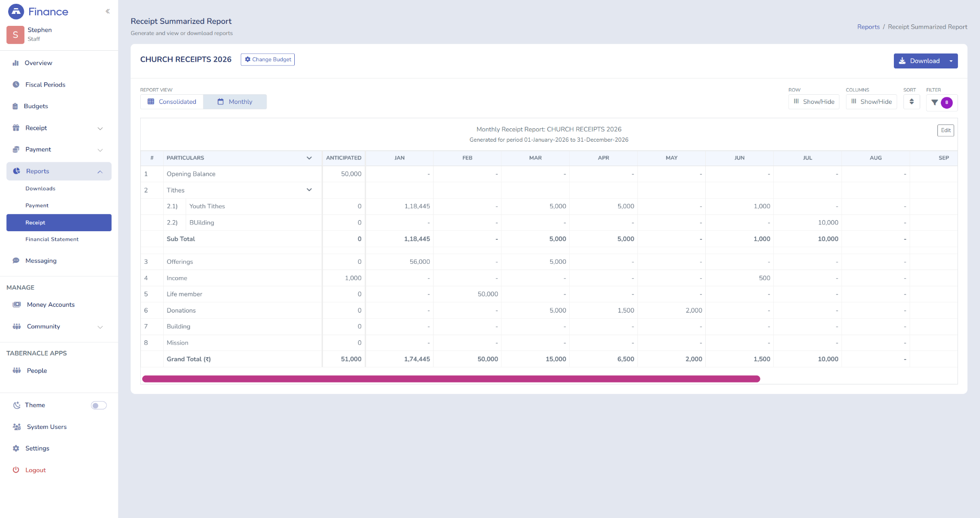Click the People group icon
Image resolution: width=980 pixels, height=518 pixels.
tap(17, 371)
